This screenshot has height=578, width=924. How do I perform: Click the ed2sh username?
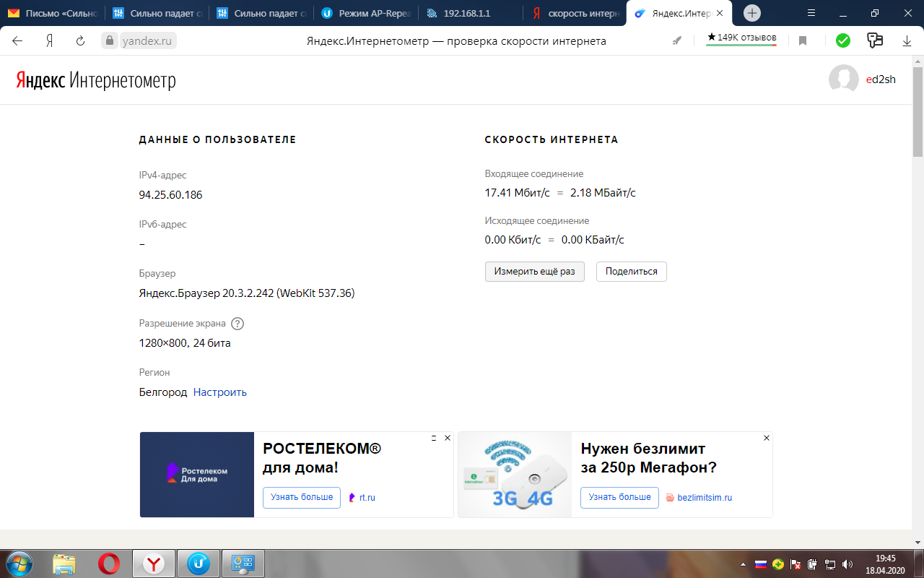[x=881, y=79]
